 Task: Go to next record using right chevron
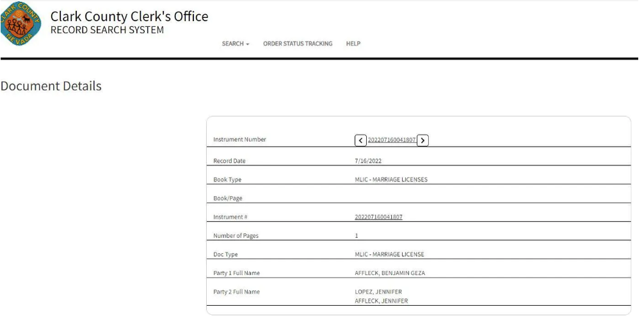pyautogui.click(x=423, y=140)
